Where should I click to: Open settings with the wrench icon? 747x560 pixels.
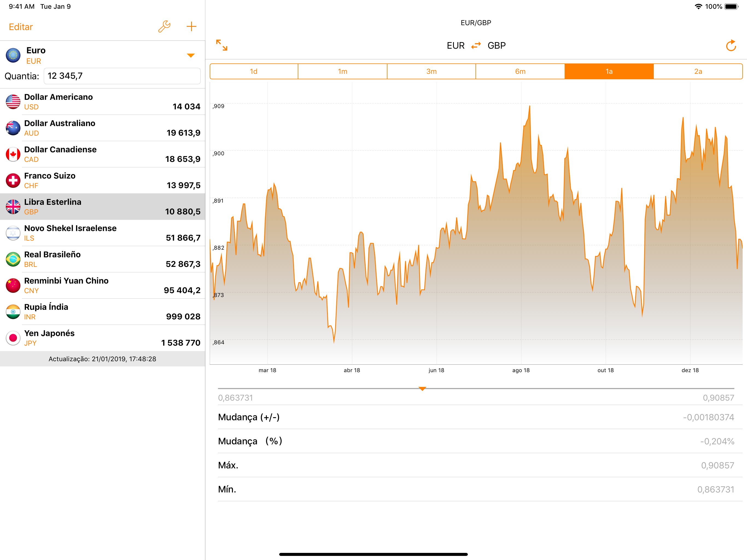click(x=164, y=27)
